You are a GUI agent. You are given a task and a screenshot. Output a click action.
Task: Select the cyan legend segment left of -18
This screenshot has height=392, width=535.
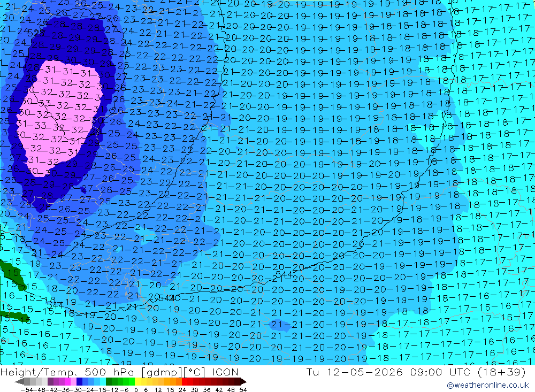pyautogui.click(x=103, y=382)
